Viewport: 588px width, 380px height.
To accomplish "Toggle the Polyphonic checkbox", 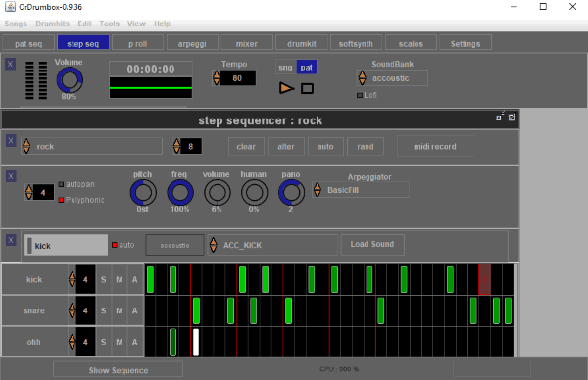I will [61, 200].
